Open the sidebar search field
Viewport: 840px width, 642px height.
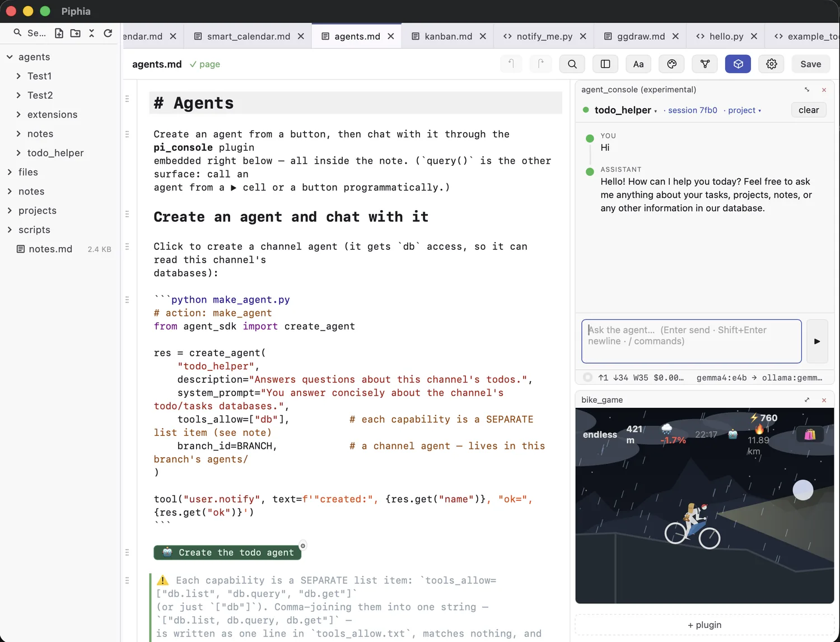[30, 33]
